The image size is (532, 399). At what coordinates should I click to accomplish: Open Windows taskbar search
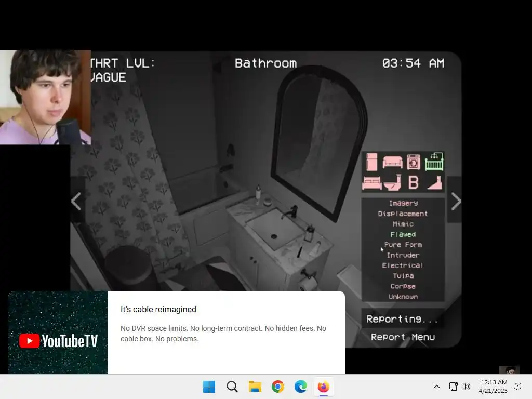tap(232, 387)
